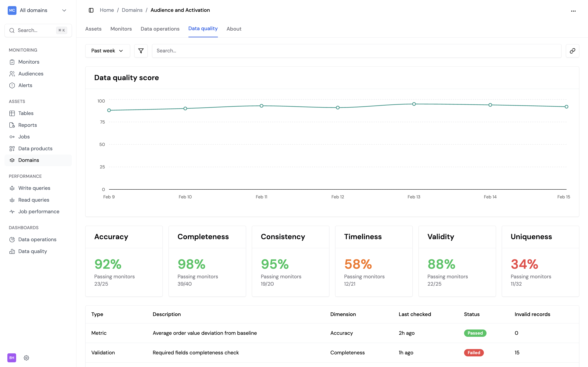The height and width of the screenshot is (367, 588).
Task: Open settings gear icon
Action: pyautogui.click(x=27, y=358)
